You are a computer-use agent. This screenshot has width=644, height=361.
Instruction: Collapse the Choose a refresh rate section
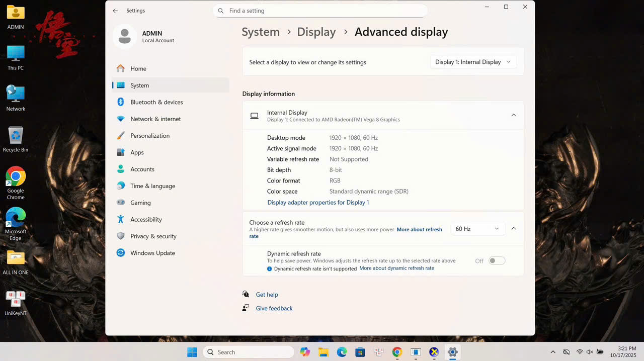(513, 228)
